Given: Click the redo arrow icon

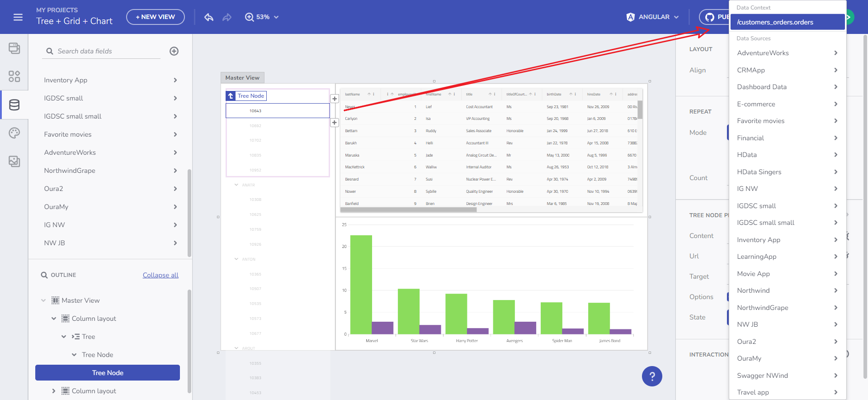Looking at the screenshot, I should coord(227,17).
